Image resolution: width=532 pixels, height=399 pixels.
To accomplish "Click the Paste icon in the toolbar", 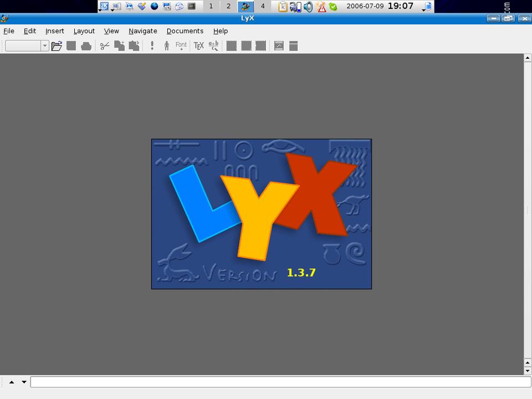I will pyautogui.click(x=134, y=46).
